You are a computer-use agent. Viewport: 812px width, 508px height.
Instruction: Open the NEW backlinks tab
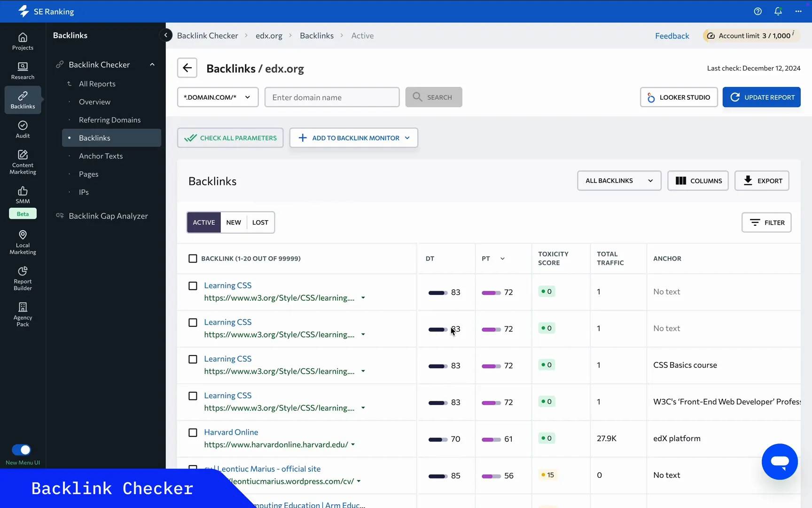pos(233,222)
